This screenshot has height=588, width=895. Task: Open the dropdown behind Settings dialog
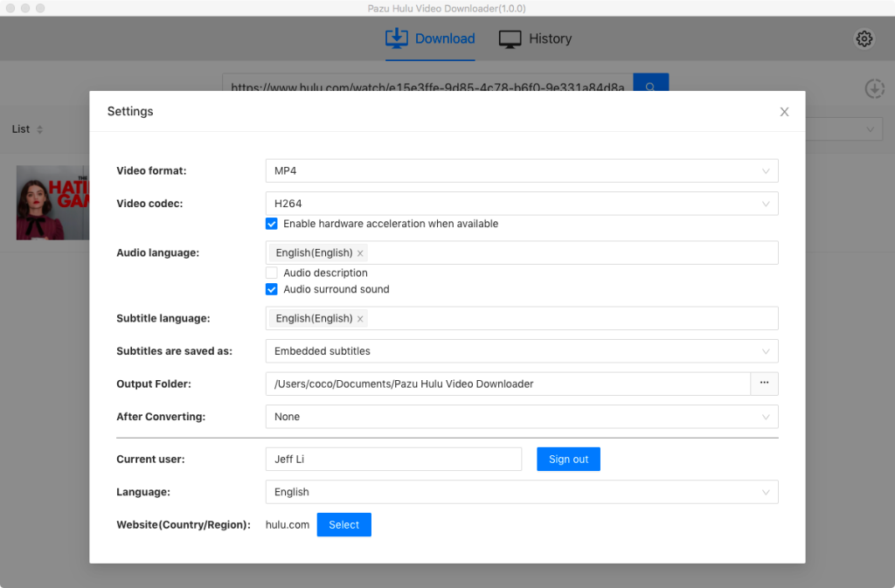pos(844,129)
